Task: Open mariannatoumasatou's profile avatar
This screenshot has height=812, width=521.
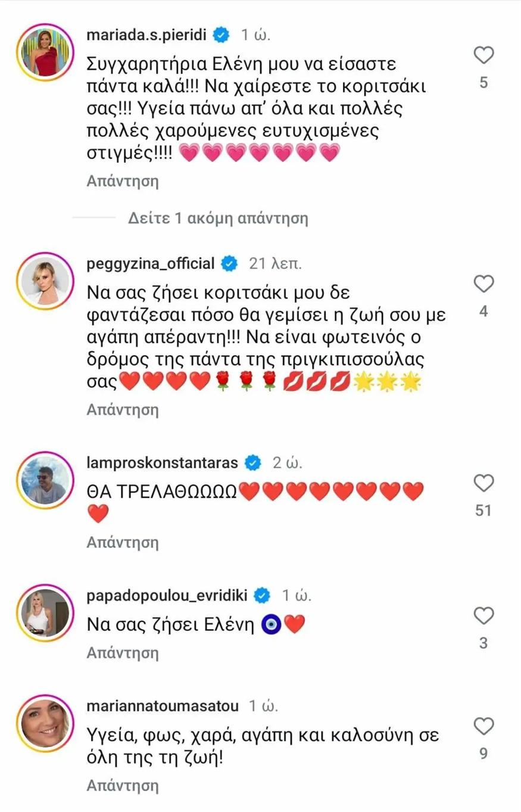Action: point(45,723)
